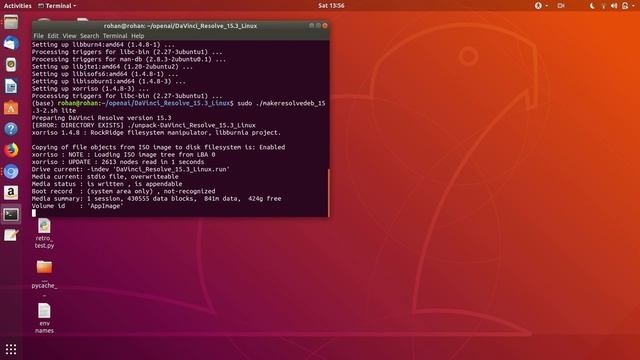Viewport: 640px width, 360px height.
Task: Click the 'Boot record' output line
Action: pos(123,191)
